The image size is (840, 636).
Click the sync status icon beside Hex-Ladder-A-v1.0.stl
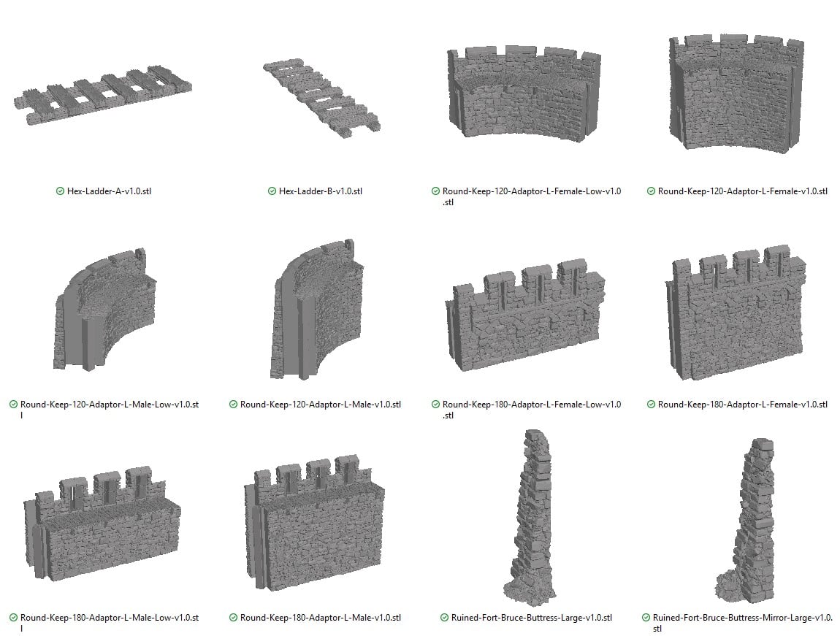pyautogui.click(x=60, y=191)
